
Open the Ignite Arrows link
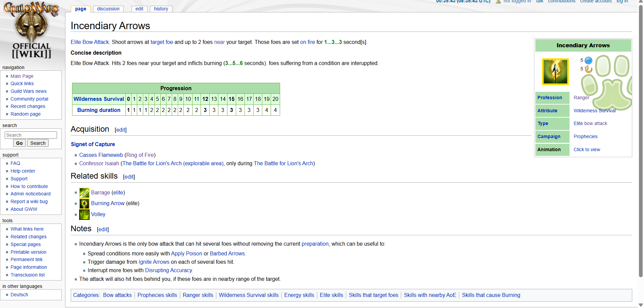(154, 262)
